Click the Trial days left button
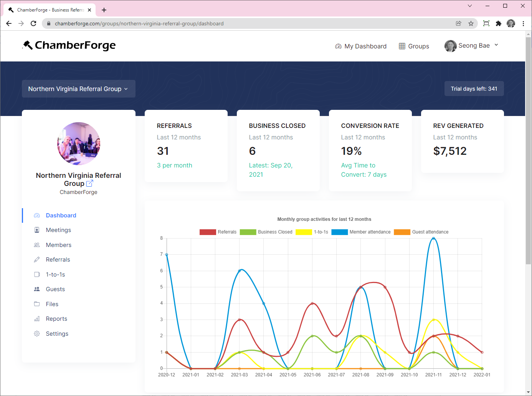532x396 pixels. coord(474,89)
